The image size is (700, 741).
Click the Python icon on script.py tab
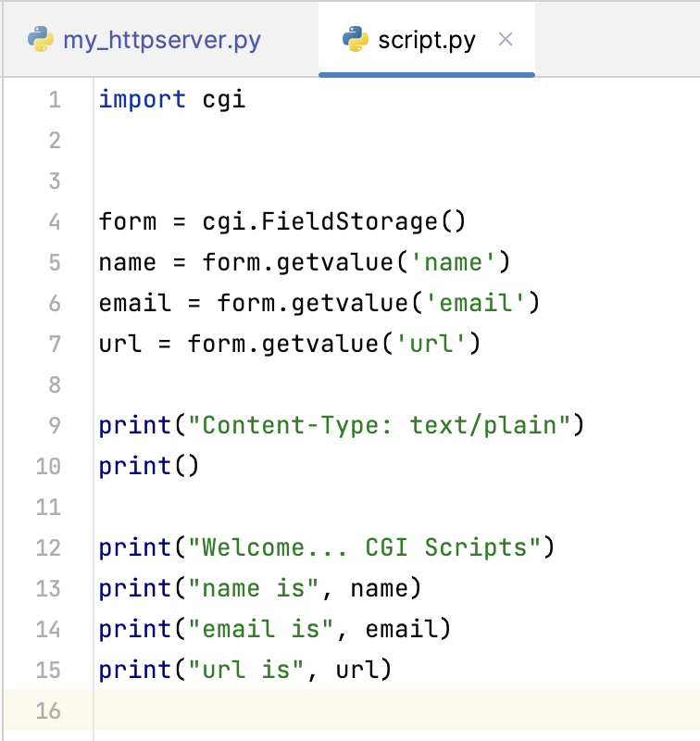point(356,39)
